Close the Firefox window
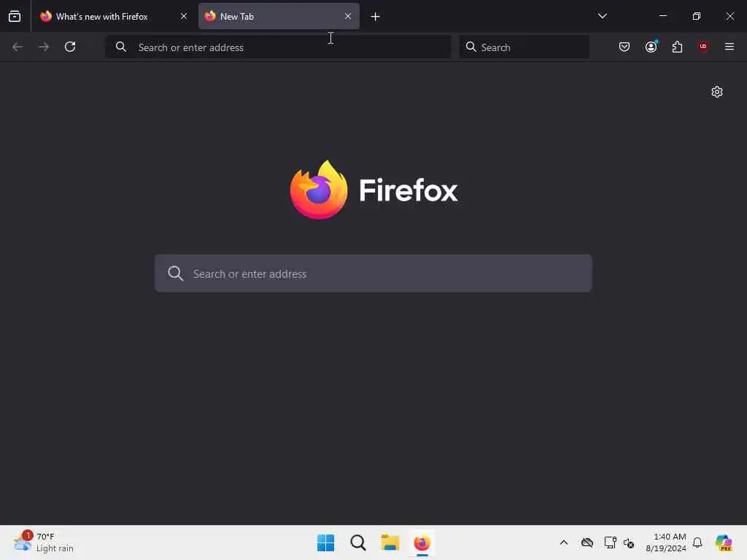This screenshot has width=747, height=560. pos(729,16)
